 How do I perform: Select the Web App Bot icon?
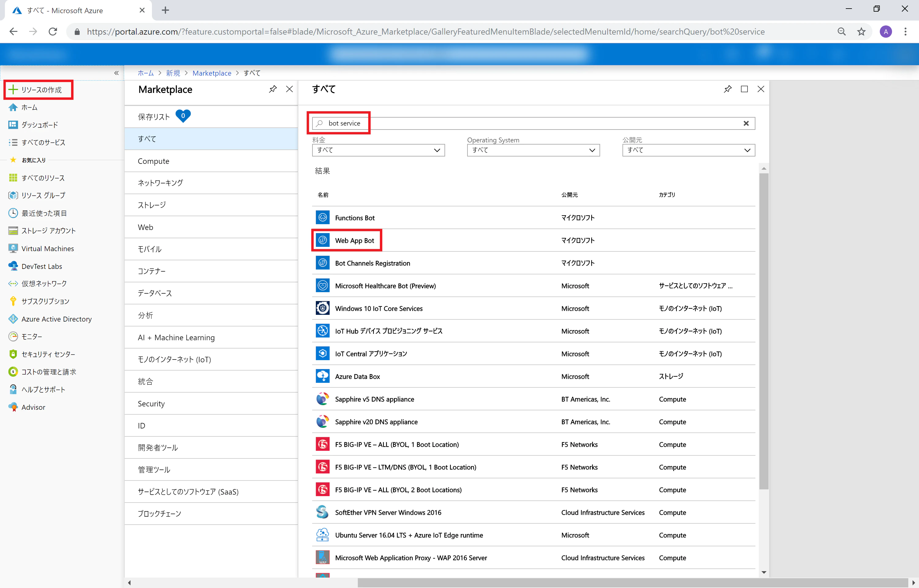(x=323, y=240)
